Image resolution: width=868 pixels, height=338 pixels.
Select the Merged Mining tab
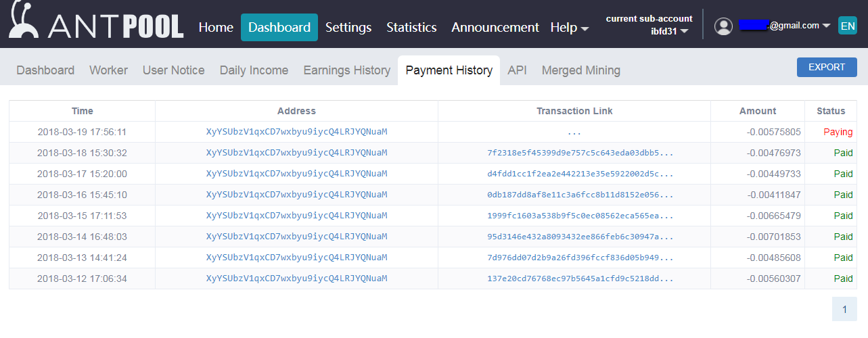coord(580,70)
